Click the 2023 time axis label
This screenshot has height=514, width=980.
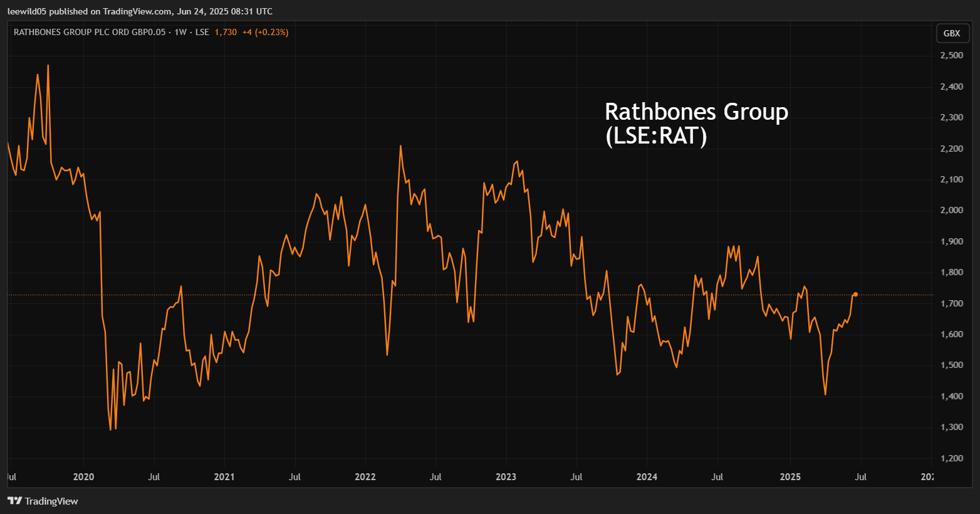click(506, 476)
